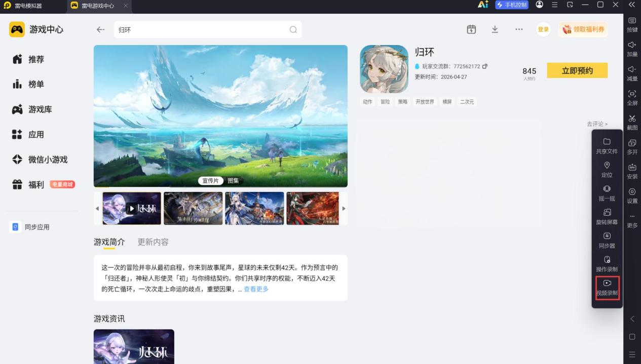The width and height of the screenshot is (641, 364).
Task: Start 操作录制 operation recorder
Action: (607, 264)
